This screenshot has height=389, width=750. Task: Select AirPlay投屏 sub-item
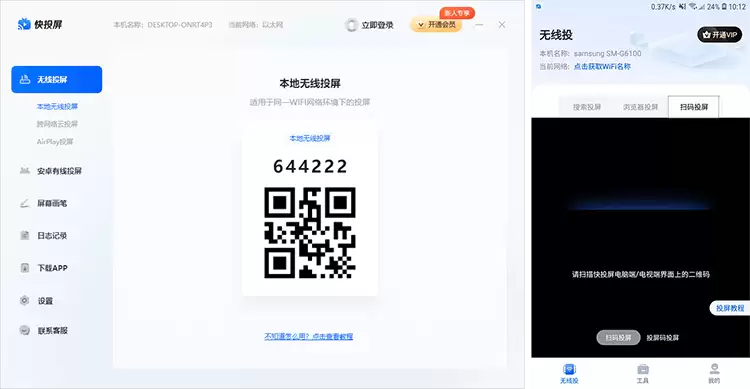[x=55, y=142]
